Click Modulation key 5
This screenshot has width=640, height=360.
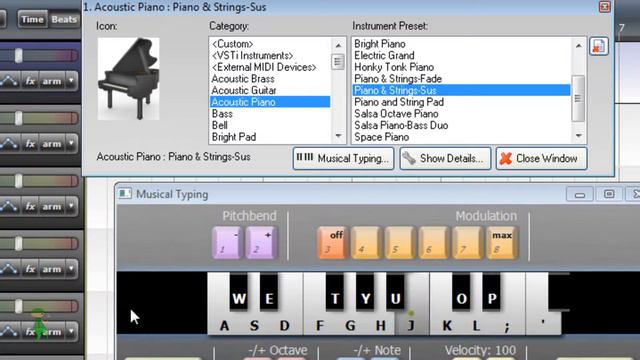tap(400, 243)
